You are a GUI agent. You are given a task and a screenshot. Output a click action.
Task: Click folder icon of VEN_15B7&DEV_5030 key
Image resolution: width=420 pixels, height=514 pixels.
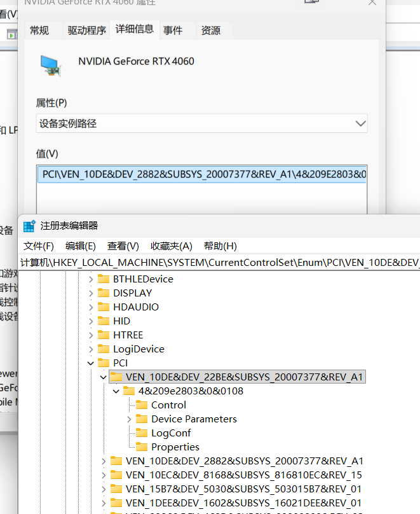(x=116, y=489)
